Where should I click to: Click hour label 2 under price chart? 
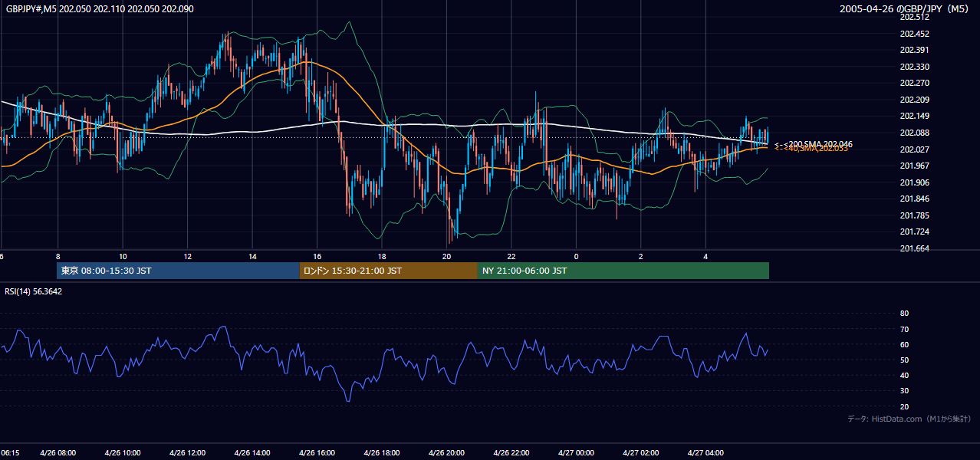[640, 256]
